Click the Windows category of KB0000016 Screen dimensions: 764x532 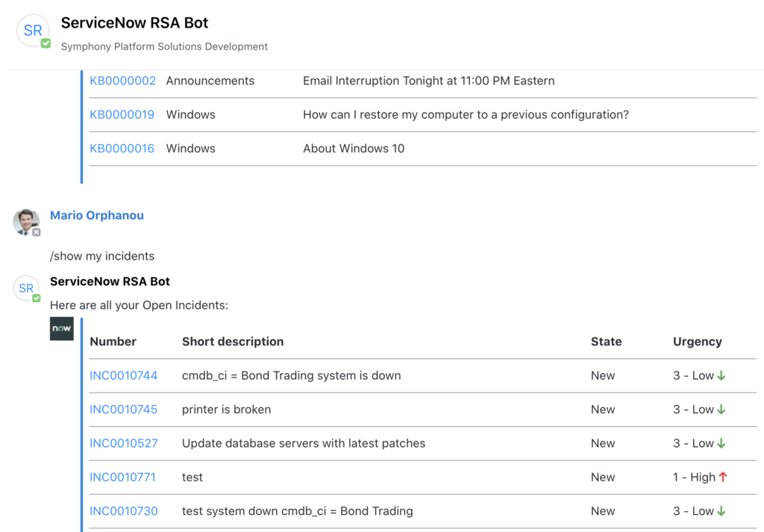pos(190,148)
